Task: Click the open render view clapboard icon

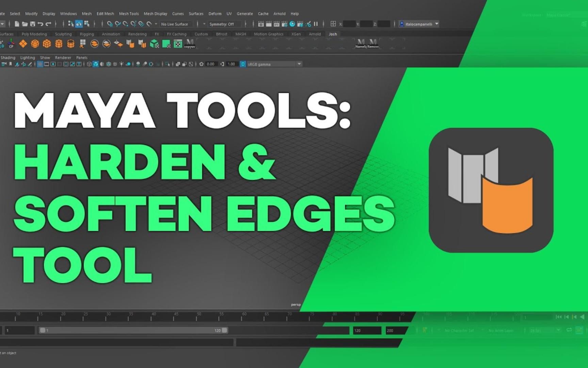Action: coord(261,24)
